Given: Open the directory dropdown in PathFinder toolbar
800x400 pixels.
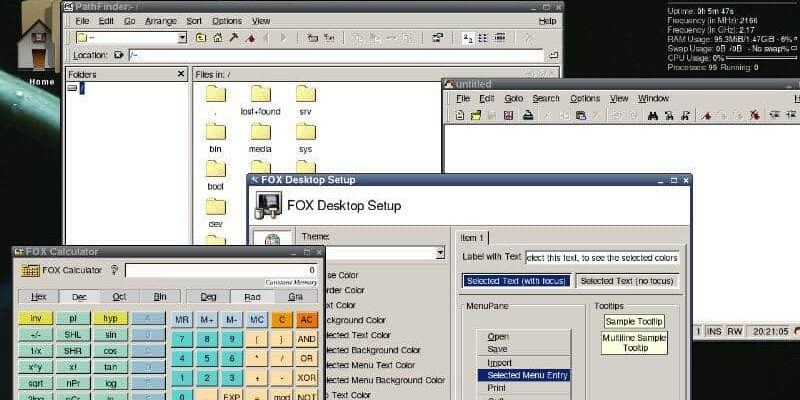Looking at the screenshot, I should 182,38.
